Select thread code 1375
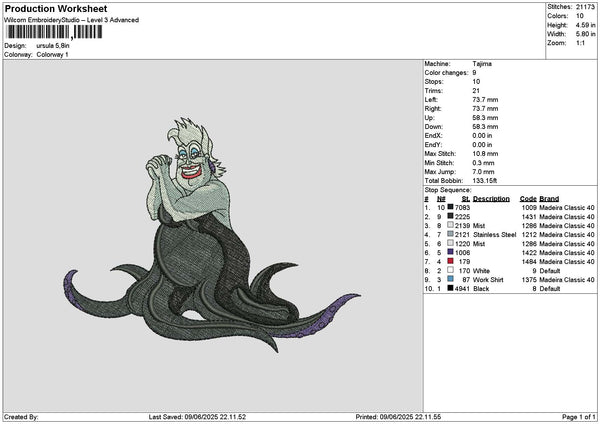600x424 pixels. (529, 280)
